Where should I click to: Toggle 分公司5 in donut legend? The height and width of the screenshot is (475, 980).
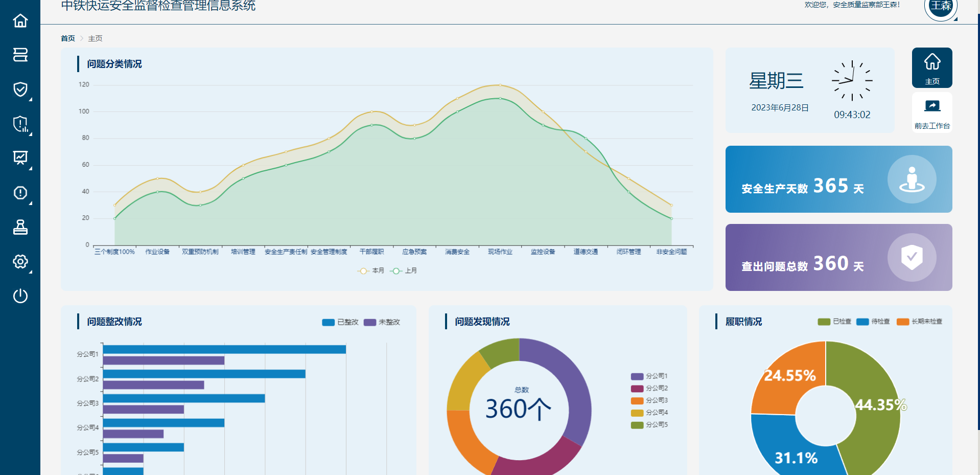[x=649, y=425]
